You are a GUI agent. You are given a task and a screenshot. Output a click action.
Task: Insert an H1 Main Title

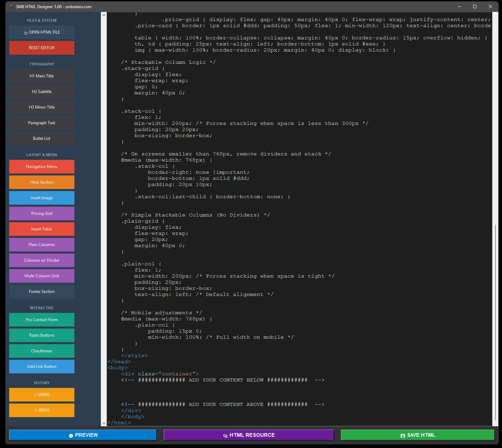coord(42,76)
